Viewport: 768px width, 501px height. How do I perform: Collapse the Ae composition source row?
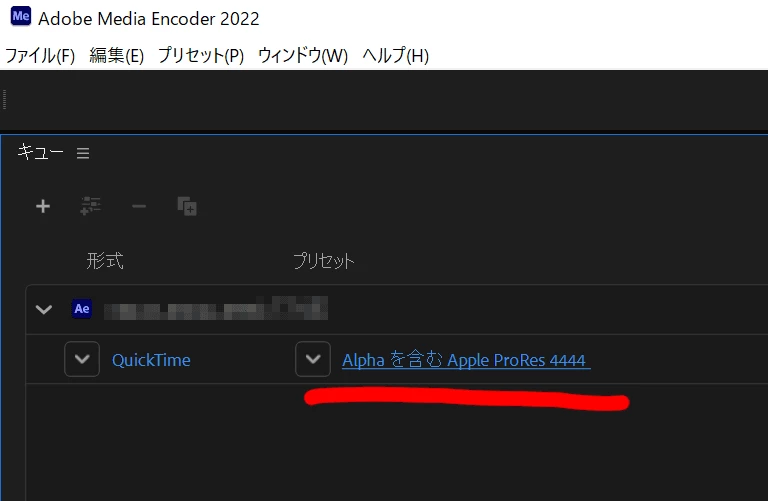click(x=44, y=310)
